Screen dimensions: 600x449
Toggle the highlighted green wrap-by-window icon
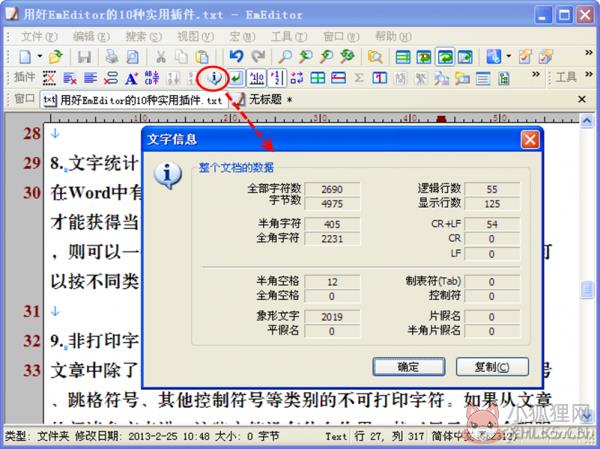(x=445, y=57)
